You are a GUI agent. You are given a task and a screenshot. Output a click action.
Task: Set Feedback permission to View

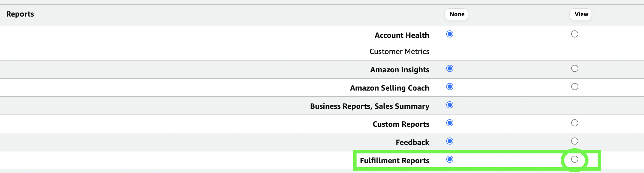(x=575, y=141)
